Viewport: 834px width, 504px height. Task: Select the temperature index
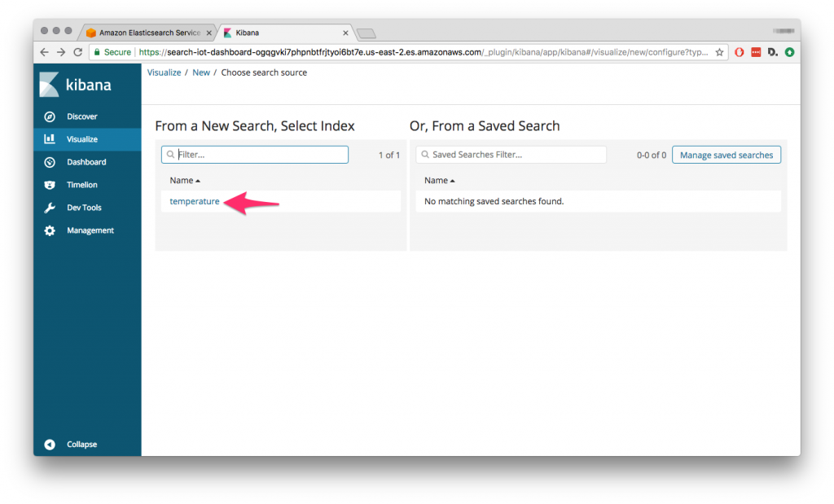point(194,200)
